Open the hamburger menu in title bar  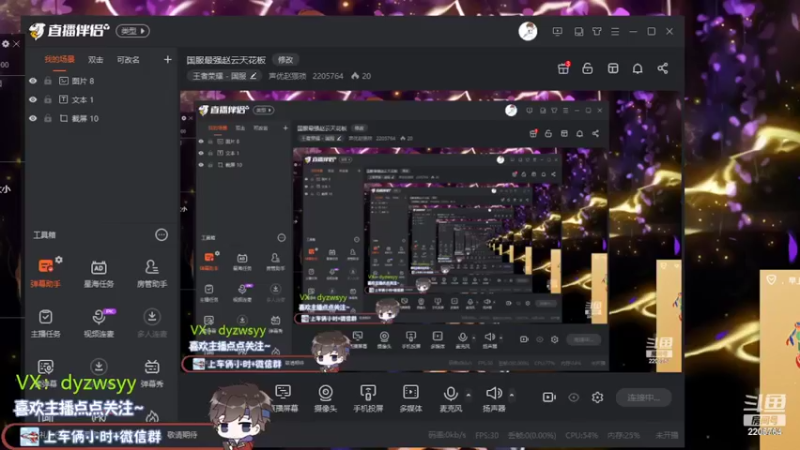coord(615,32)
